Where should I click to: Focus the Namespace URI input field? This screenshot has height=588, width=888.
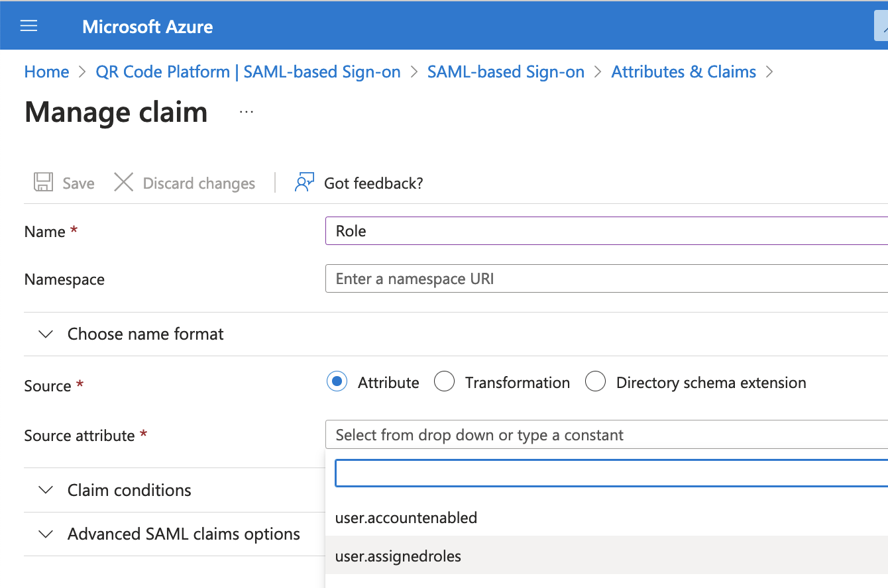point(606,279)
